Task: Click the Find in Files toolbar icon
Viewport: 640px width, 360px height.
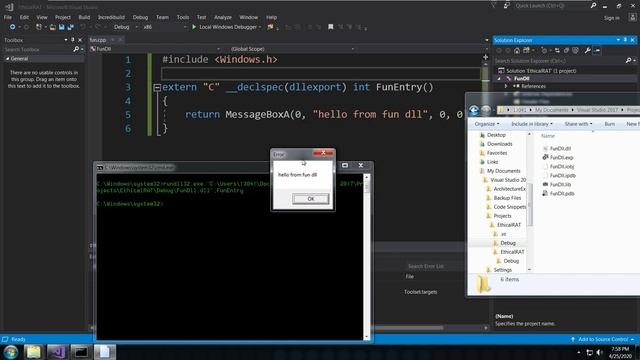Action: click(270, 27)
